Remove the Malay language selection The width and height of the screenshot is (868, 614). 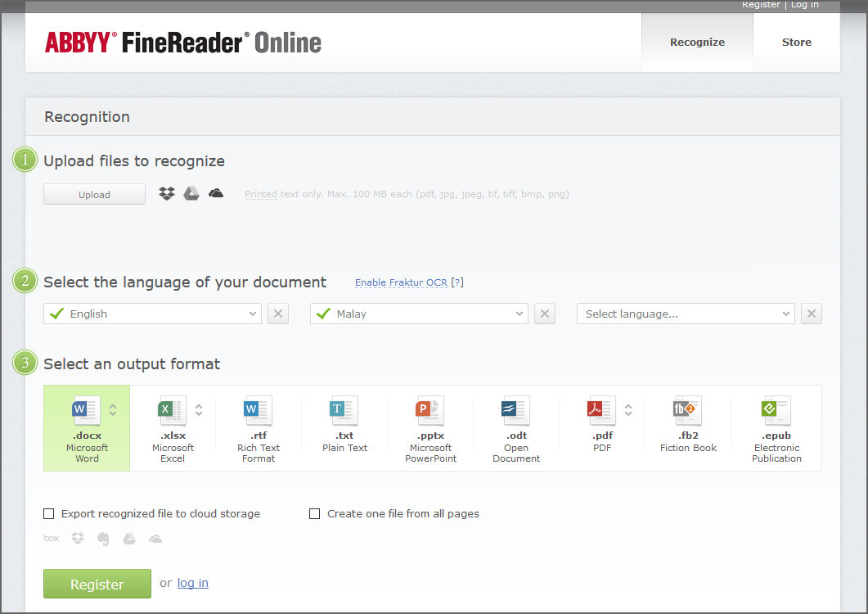pos(545,314)
